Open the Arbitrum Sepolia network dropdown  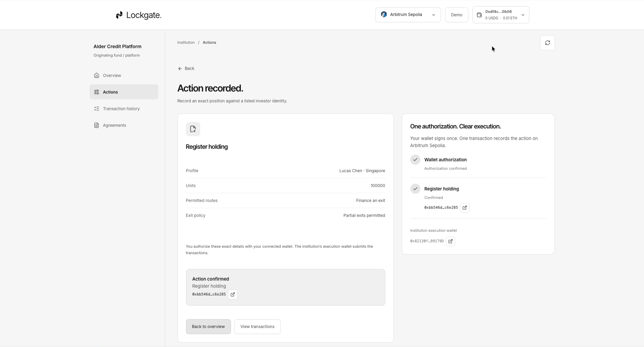pyautogui.click(x=408, y=15)
